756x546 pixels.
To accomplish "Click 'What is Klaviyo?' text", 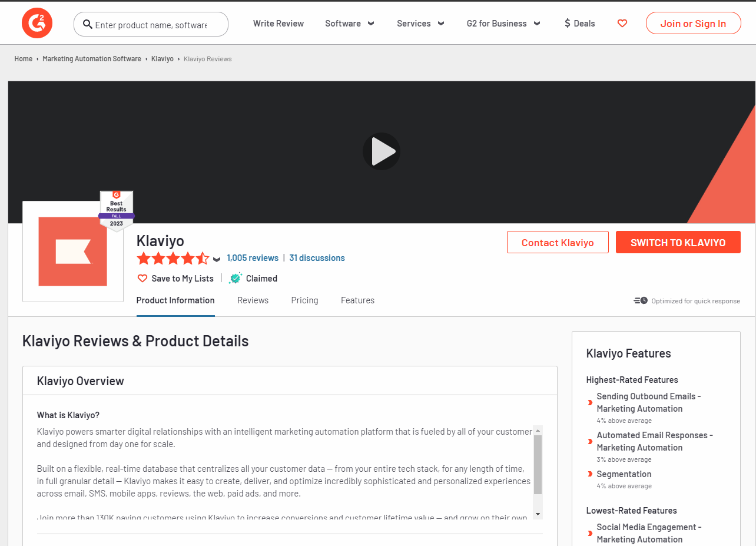I will (68, 415).
